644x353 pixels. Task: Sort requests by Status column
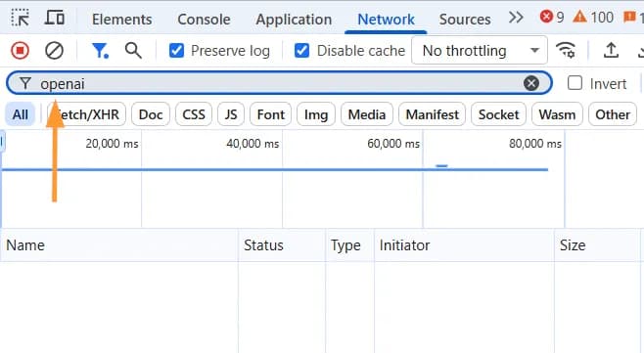[x=282, y=245]
